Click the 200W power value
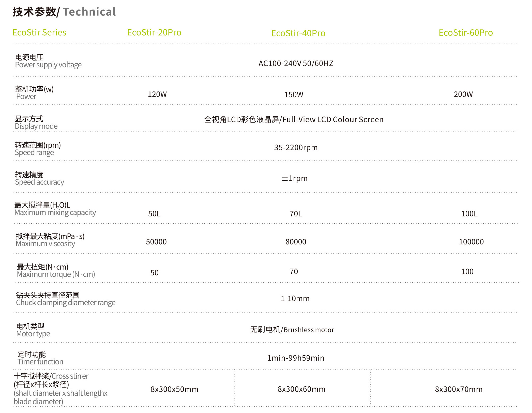Image resolution: width=532 pixels, height=413 pixels. click(x=463, y=94)
